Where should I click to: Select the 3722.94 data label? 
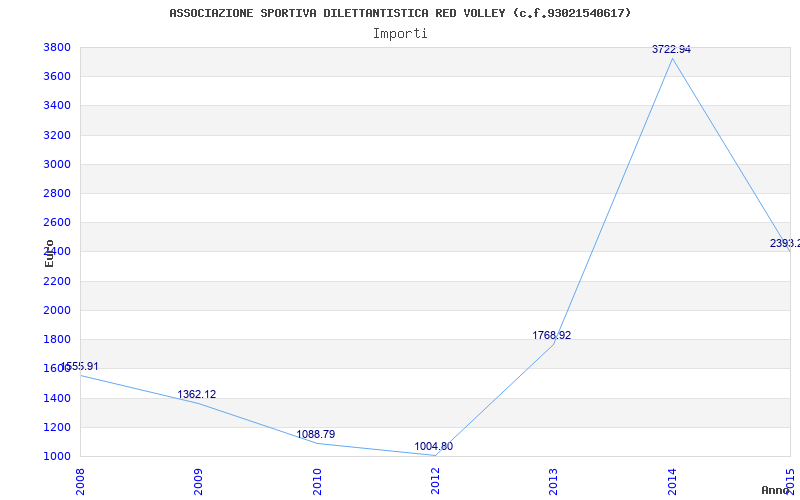[x=671, y=49]
